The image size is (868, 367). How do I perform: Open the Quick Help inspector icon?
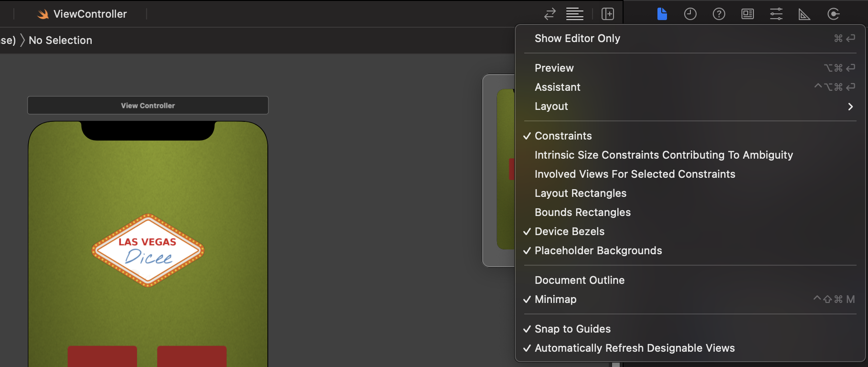(719, 14)
